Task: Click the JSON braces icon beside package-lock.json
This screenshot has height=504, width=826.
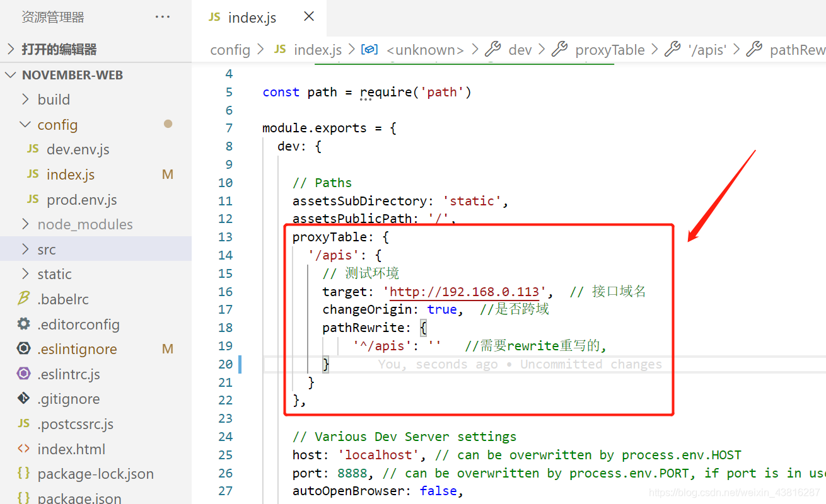Action: pyautogui.click(x=24, y=473)
